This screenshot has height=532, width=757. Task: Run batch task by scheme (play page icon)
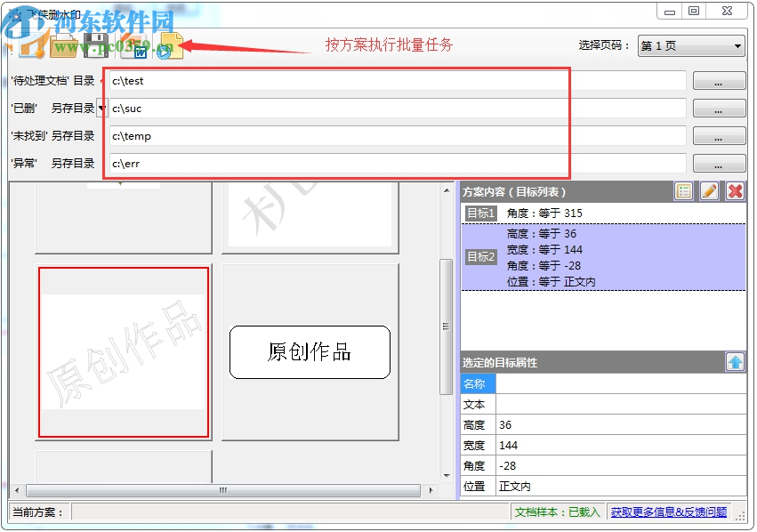click(170, 46)
